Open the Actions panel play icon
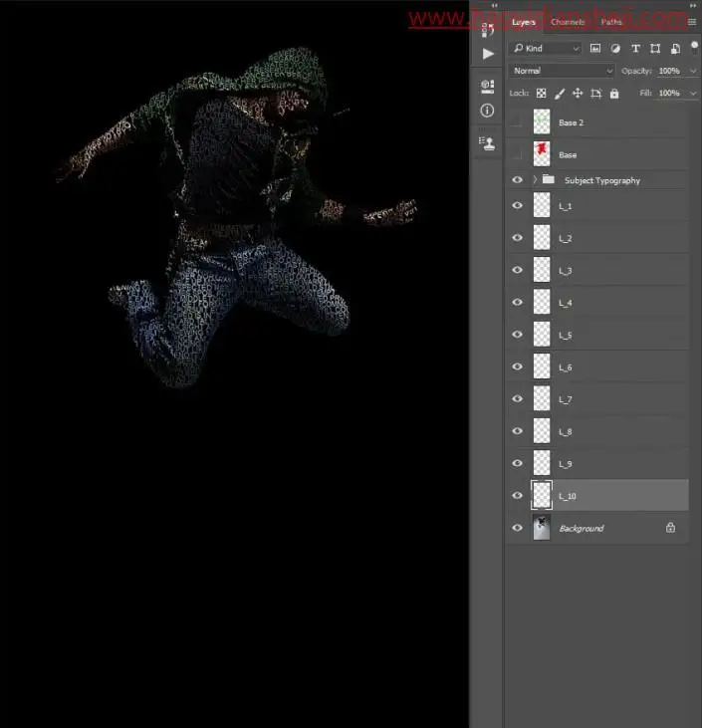Viewport: 702px width, 728px height. pyautogui.click(x=488, y=54)
